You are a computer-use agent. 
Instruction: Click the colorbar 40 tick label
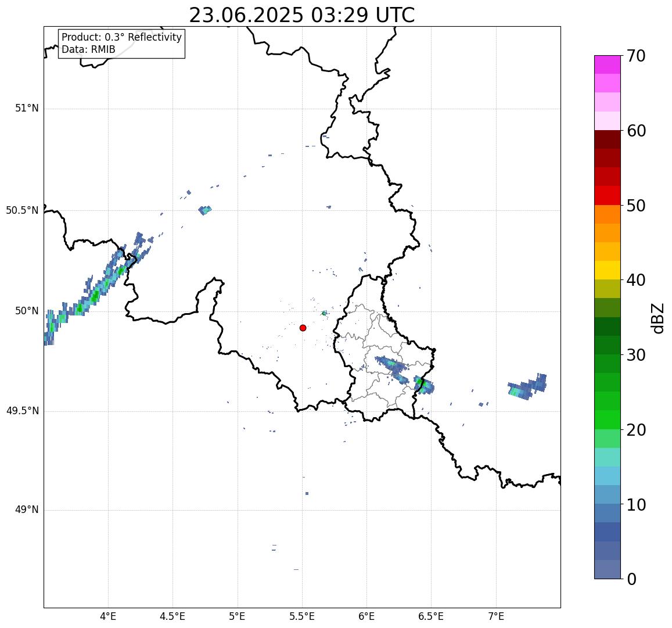pos(637,280)
